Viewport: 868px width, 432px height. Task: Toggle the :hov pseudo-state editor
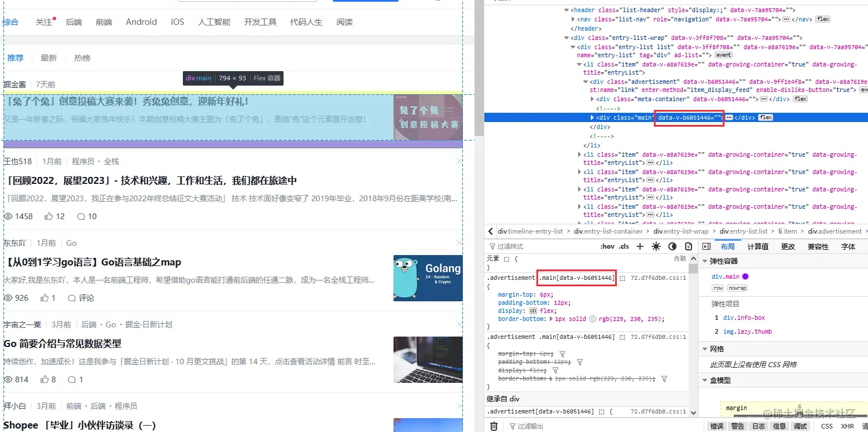point(606,246)
